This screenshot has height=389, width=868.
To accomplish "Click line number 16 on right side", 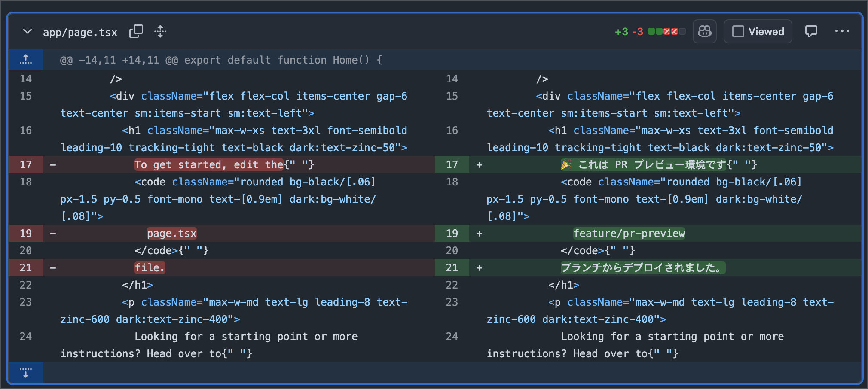I will click(452, 130).
